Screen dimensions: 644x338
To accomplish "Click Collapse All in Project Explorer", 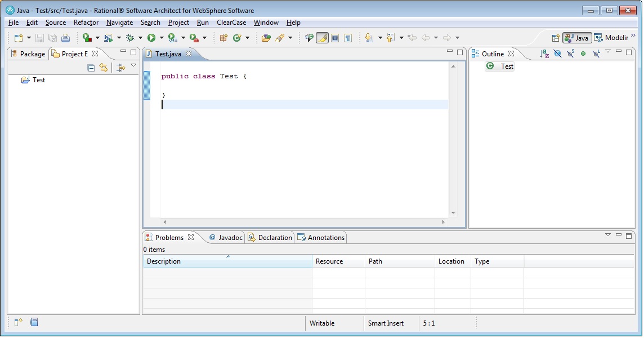I will 91,68.
